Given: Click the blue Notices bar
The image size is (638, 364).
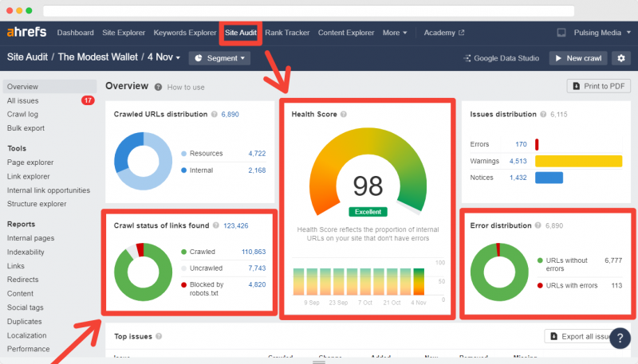Looking at the screenshot, I should pyautogui.click(x=549, y=178).
